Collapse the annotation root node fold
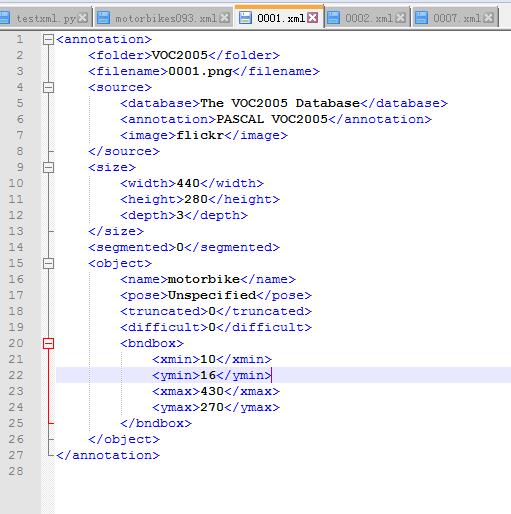The image size is (511, 514). click(x=48, y=40)
